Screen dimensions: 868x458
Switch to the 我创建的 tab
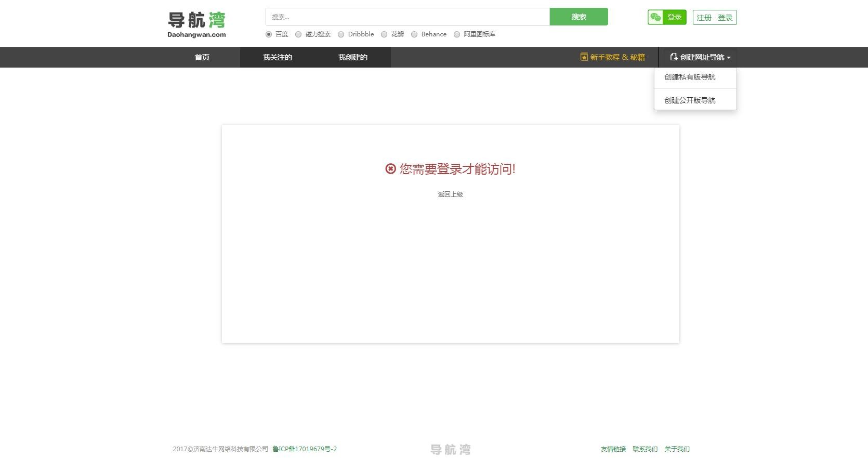coord(352,57)
